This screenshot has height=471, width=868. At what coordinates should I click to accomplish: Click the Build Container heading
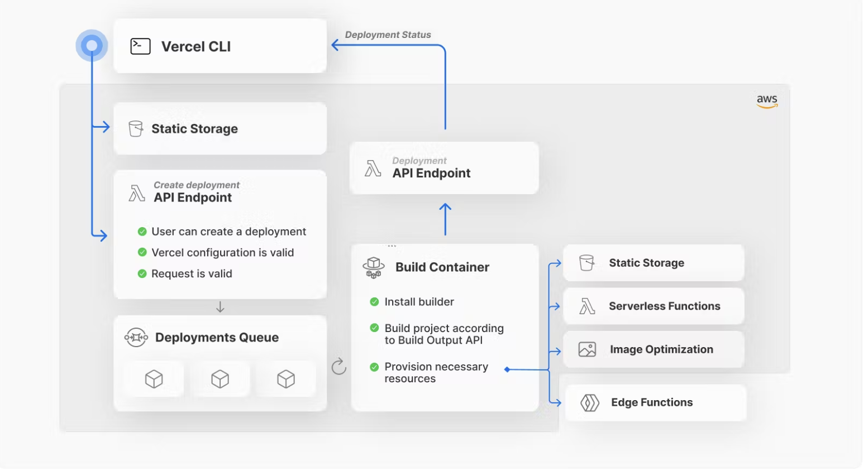(x=442, y=267)
